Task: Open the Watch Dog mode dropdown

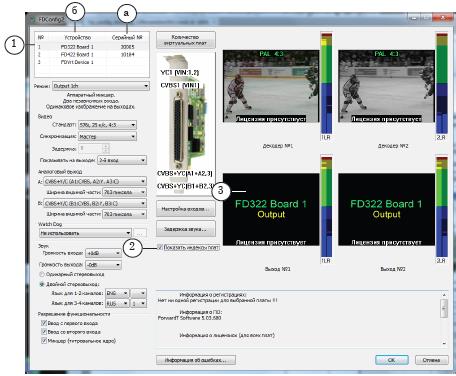Action: [x=85, y=233]
